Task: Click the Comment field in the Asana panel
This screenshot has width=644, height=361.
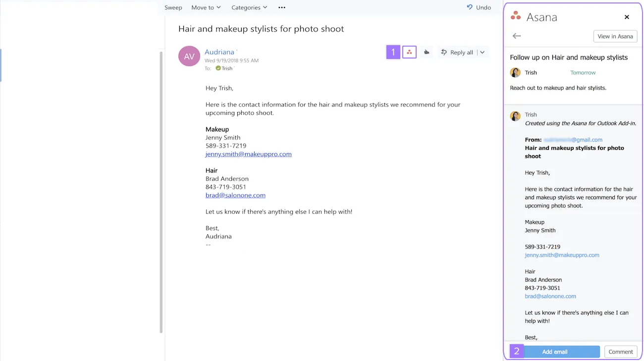Action: click(620, 351)
